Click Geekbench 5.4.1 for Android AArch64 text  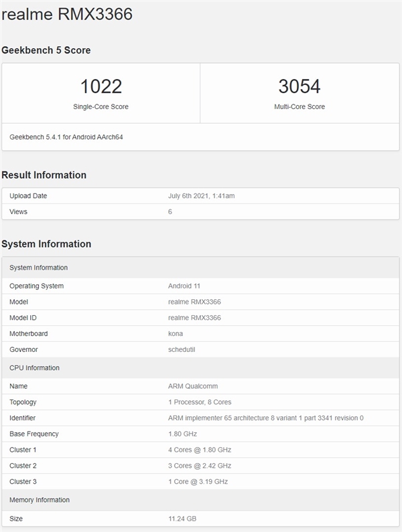tap(66, 137)
